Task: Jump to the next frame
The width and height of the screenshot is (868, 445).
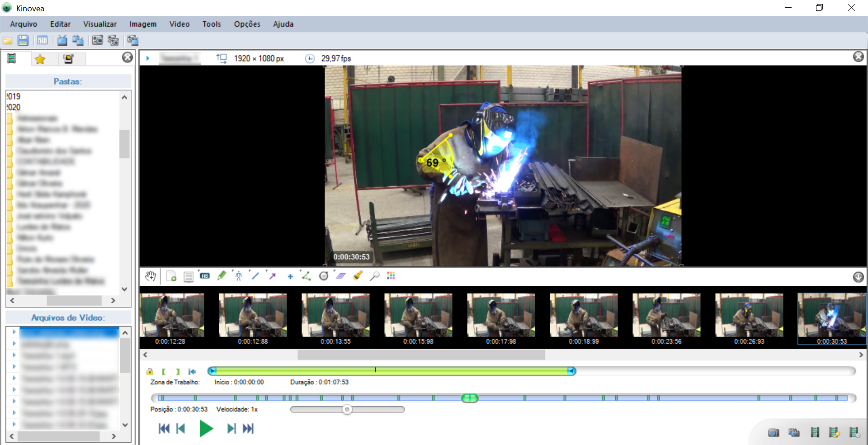Action: [x=231, y=428]
